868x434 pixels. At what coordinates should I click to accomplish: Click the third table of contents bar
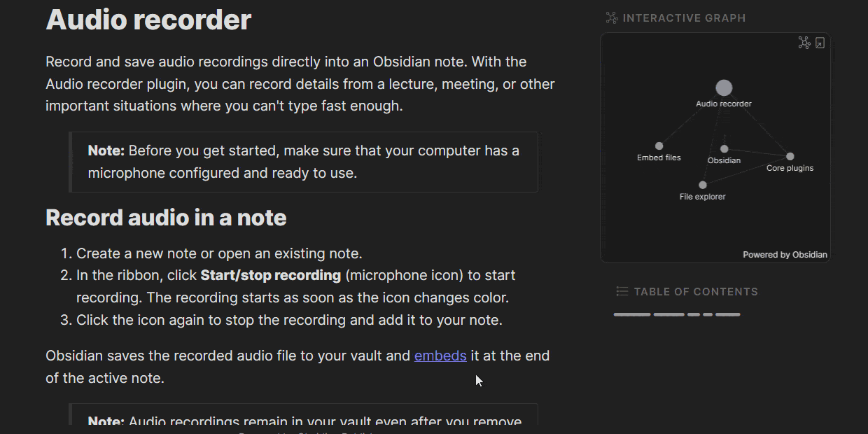coord(694,314)
